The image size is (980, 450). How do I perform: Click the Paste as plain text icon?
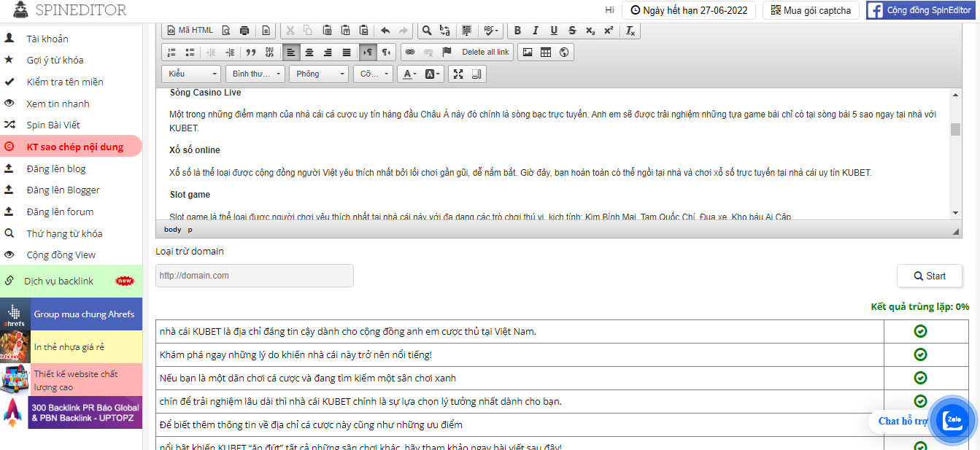345,31
